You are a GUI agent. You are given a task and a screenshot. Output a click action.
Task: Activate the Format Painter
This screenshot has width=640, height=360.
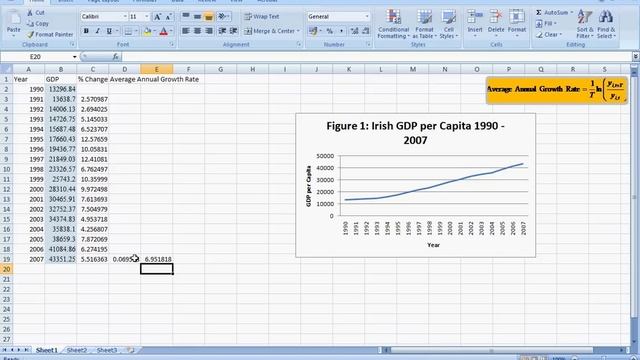[x=50, y=35]
